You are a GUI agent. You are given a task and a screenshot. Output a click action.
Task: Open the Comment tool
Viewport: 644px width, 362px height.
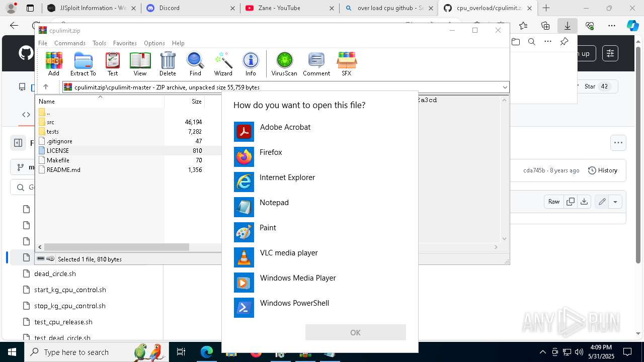[316, 64]
